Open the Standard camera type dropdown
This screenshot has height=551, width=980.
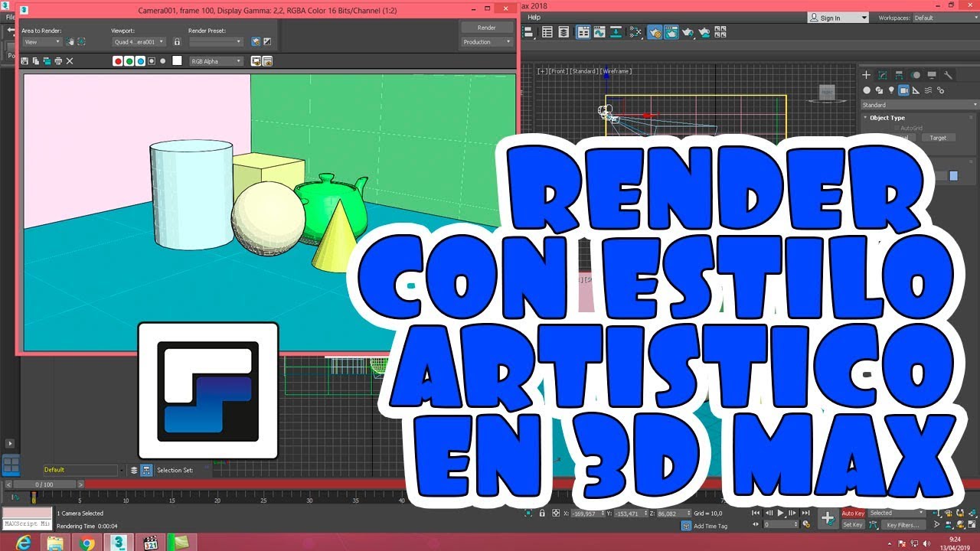pyautogui.click(x=920, y=105)
